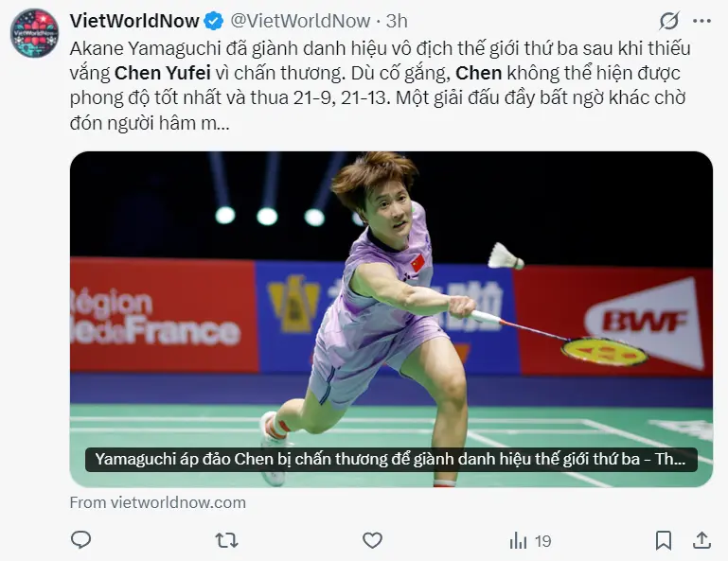The image size is (728, 561).
Task: Click the view count number 19
Action: (542, 541)
